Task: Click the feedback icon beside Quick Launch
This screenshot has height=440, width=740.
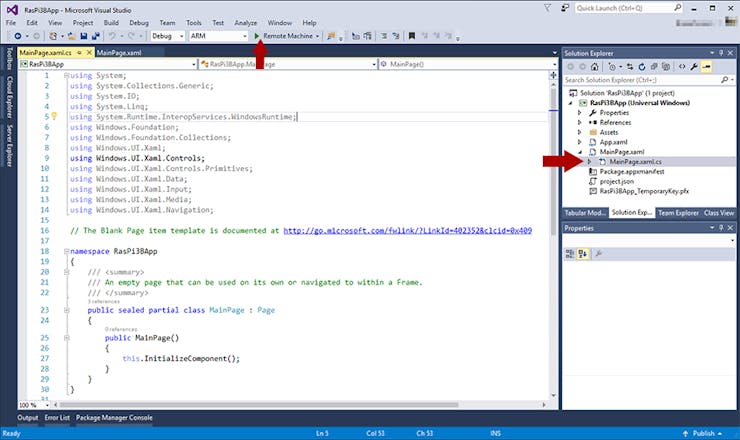Action: [x=565, y=8]
